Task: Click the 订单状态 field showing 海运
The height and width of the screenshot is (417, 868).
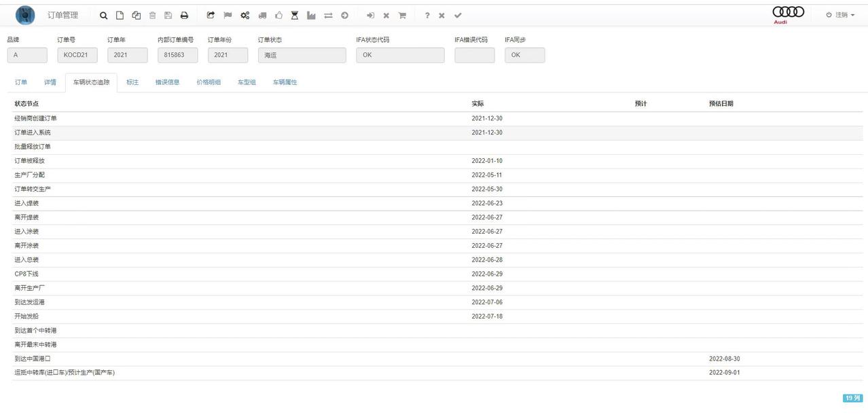Action: (x=302, y=55)
